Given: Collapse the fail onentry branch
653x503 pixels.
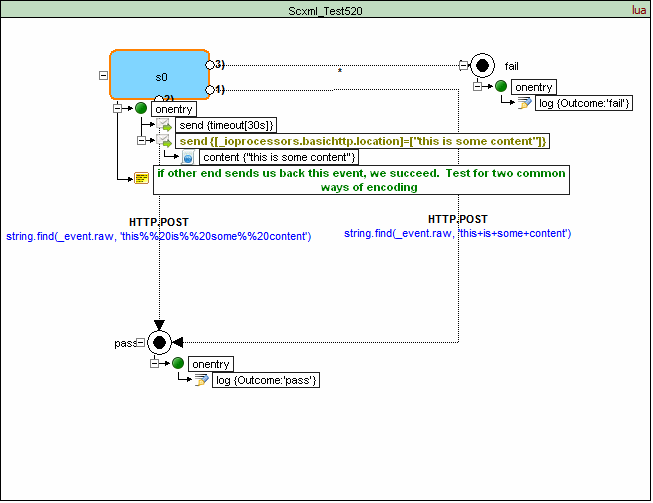Looking at the screenshot, I should (x=478, y=87).
